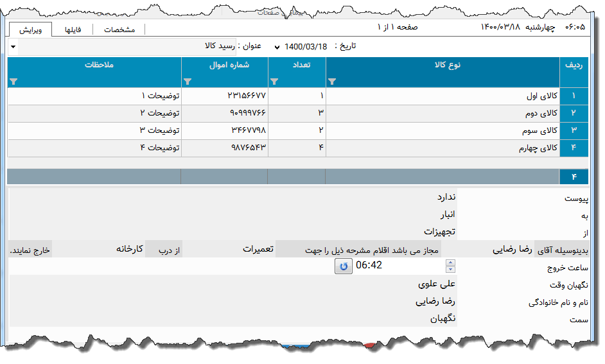Click the صفحه ۱ از ۱ page indicator
Image resolution: width=605 pixels, height=364 pixels.
pos(398,27)
